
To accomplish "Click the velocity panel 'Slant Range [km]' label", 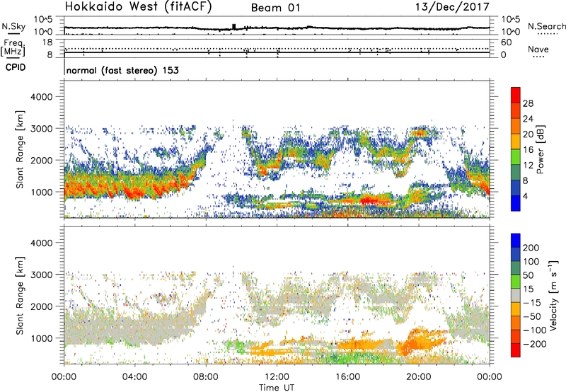I will [20, 296].
